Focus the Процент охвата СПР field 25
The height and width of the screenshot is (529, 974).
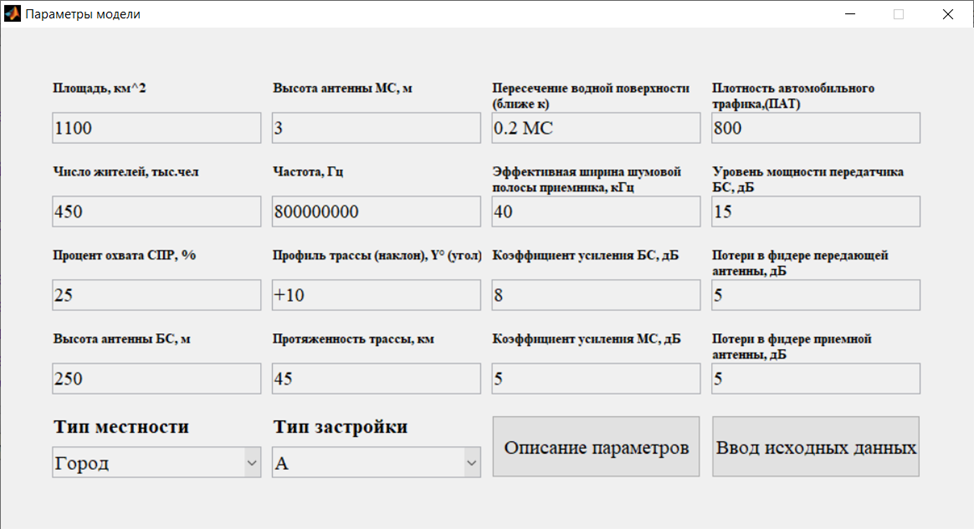click(x=157, y=295)
